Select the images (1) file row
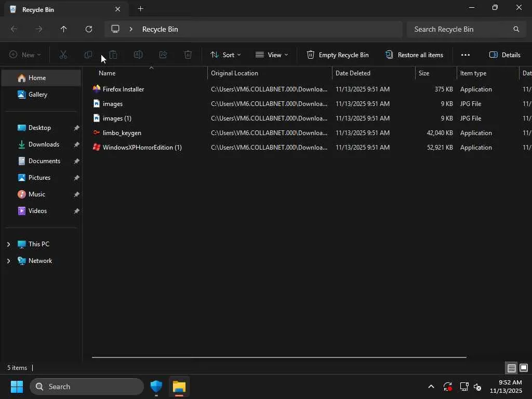This screenshot has width=532, height=399. 311,118
